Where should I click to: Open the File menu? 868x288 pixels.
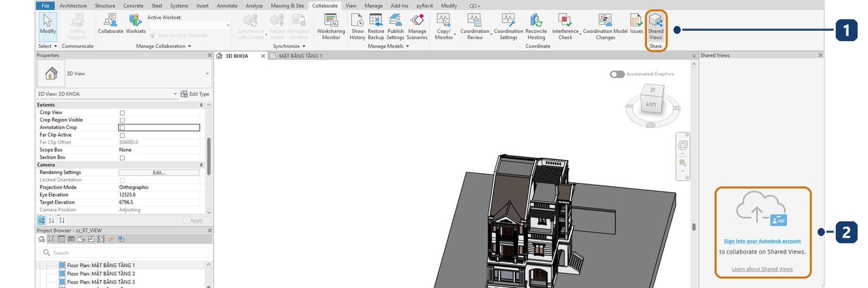pyautogui.click(x=46, y=5)
